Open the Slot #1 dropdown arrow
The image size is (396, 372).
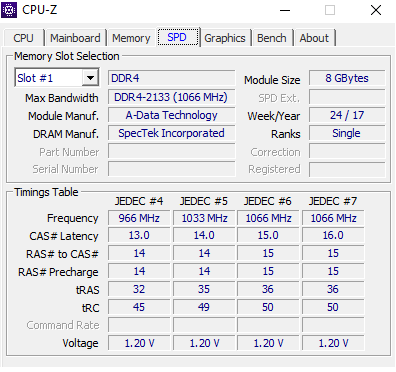pos(90,78)
